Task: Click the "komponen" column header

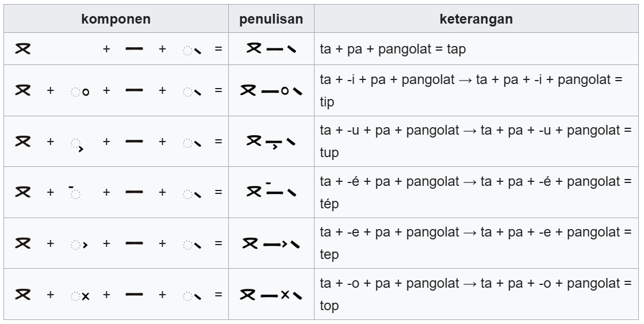Action: coord(116,19)
